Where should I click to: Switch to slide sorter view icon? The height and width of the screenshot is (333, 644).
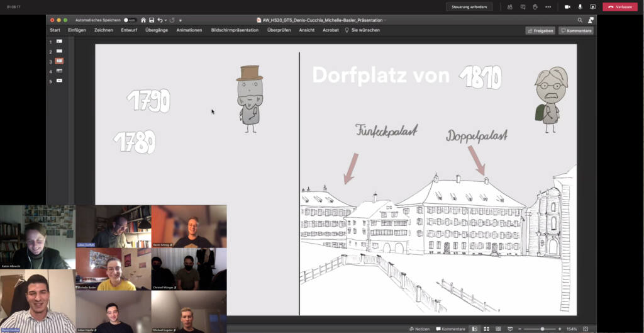[x=487, y=329]
